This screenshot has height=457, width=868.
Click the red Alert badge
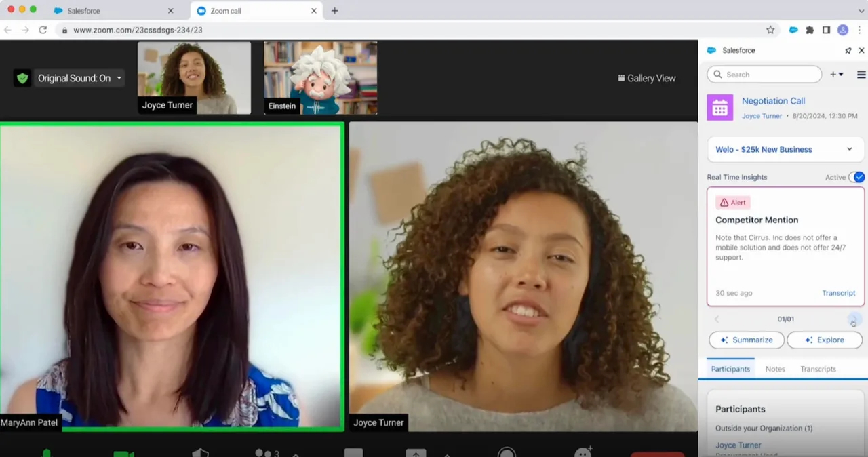[733, 203]
